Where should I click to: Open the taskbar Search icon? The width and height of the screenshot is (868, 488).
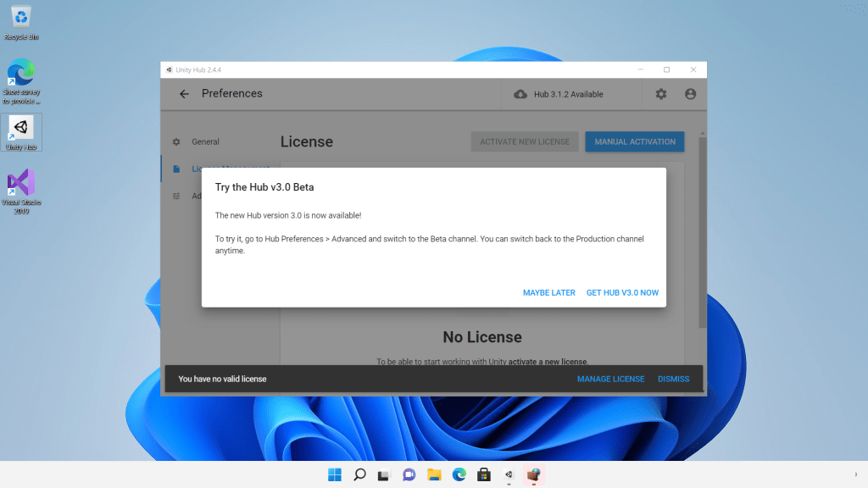point(359,475)
